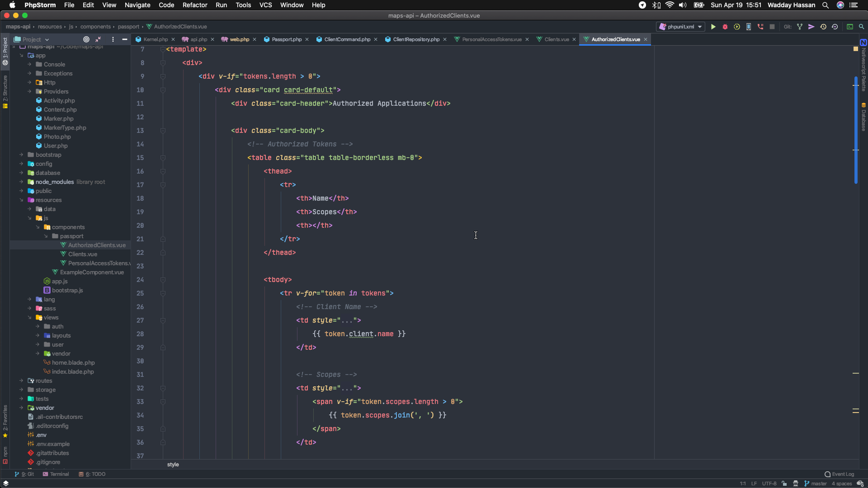Click the master branch widget in the status bar
This screenshot has height=488, width=868.
pos(815,483)
